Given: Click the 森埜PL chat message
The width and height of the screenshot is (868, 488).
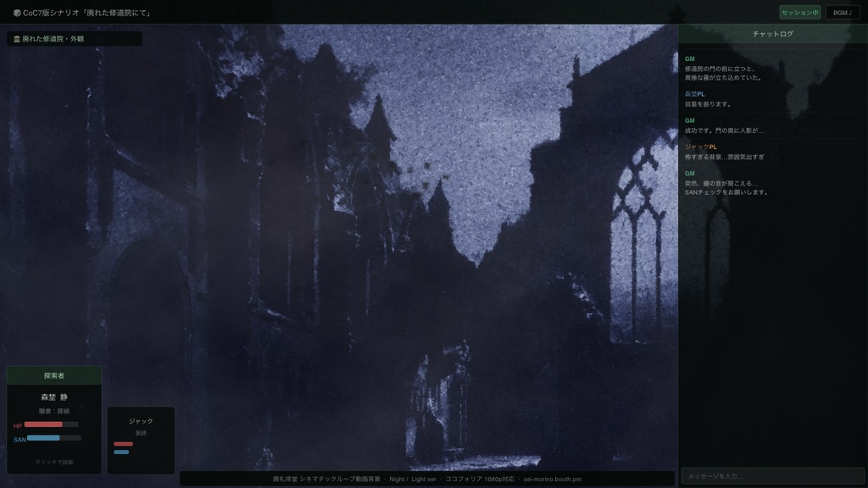Looking at the screenshot, I should point(773,99).
